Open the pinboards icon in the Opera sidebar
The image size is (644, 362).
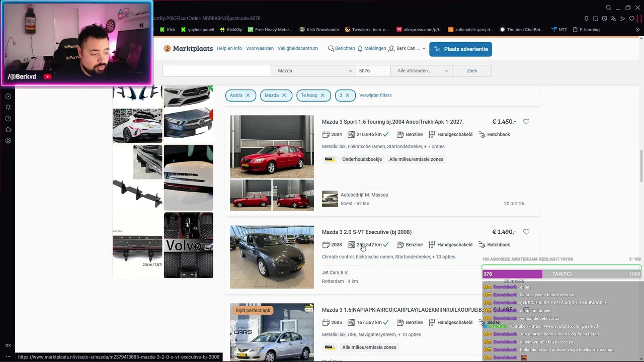coord(8,107)
